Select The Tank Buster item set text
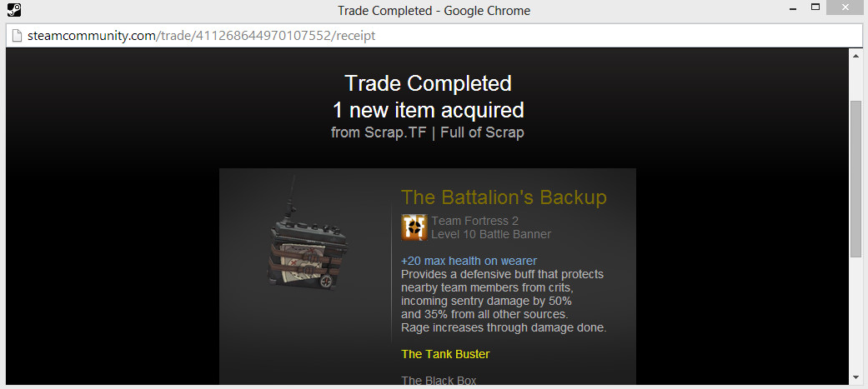The width and height of the screenshot is (868, 389). (445, 354)
